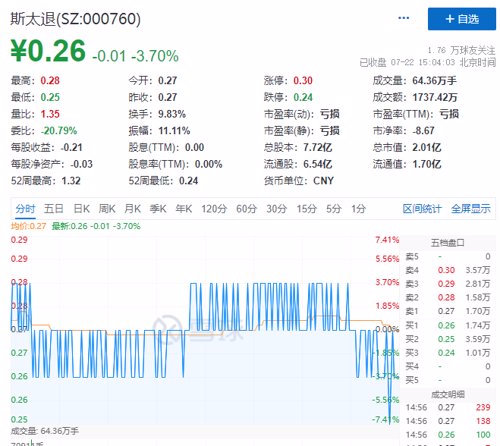
Task: Select the 分时 chart tab
Action: click(x=25, y=209)
